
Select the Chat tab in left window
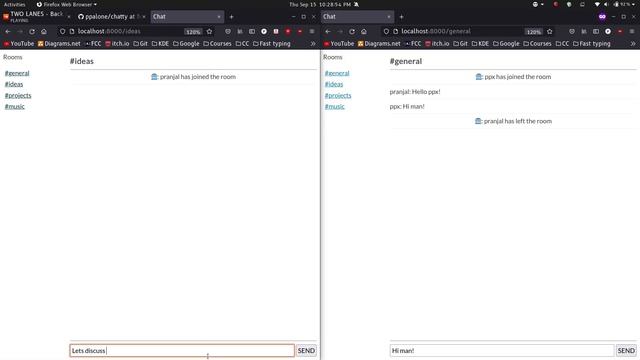click(x=187, y=17)
